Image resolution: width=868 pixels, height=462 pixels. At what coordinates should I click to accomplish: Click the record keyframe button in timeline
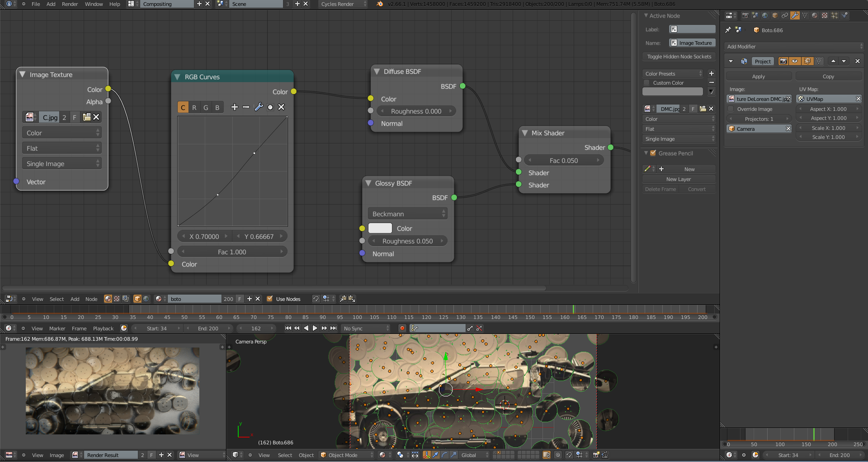pos(402,328)
